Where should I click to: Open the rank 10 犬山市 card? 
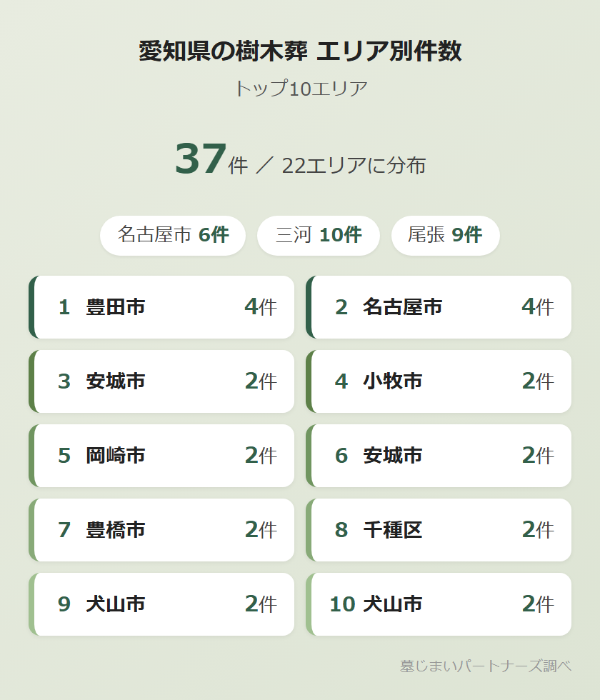pyautogui.click(x=439, y=604)
